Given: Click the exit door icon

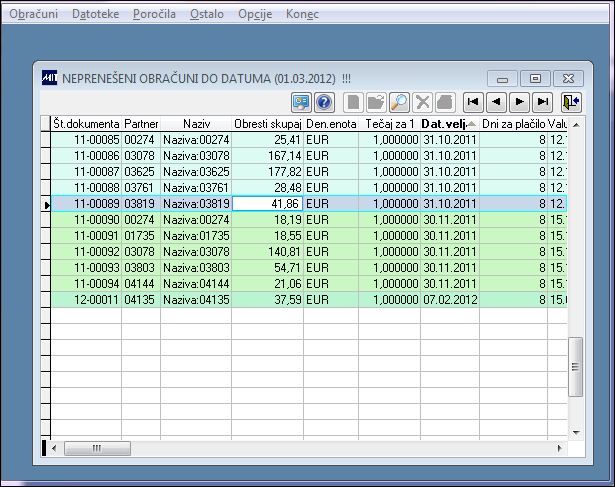Looking at the screenshot, I should 571,102.
